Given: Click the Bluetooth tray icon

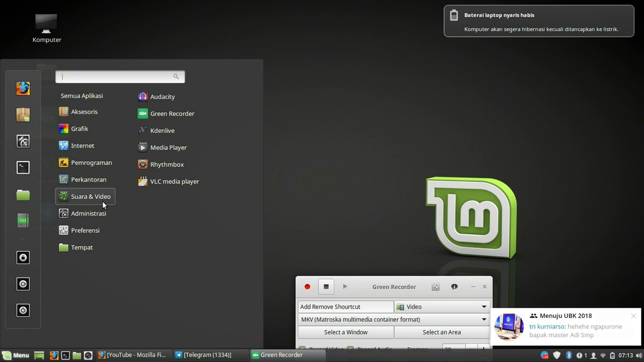Looking at the screenshot, I should coord(569,355).
